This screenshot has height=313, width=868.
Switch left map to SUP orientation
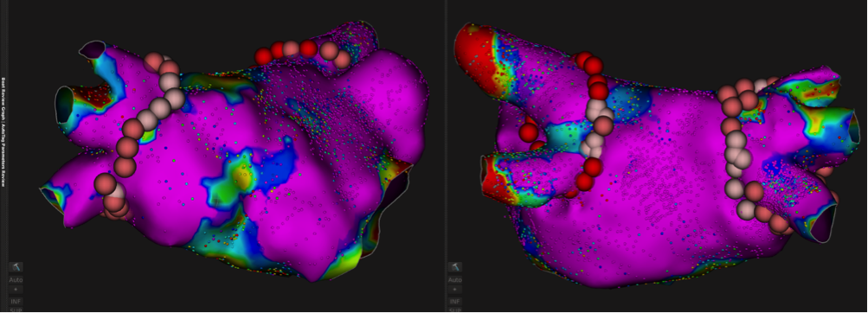click(16, 310)
